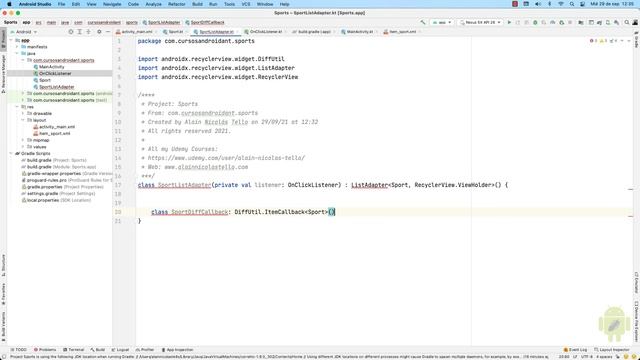This screenshot has width=640, height=360.
Task: Open the Resource Manager side tab
Action: tap(3, 73)
